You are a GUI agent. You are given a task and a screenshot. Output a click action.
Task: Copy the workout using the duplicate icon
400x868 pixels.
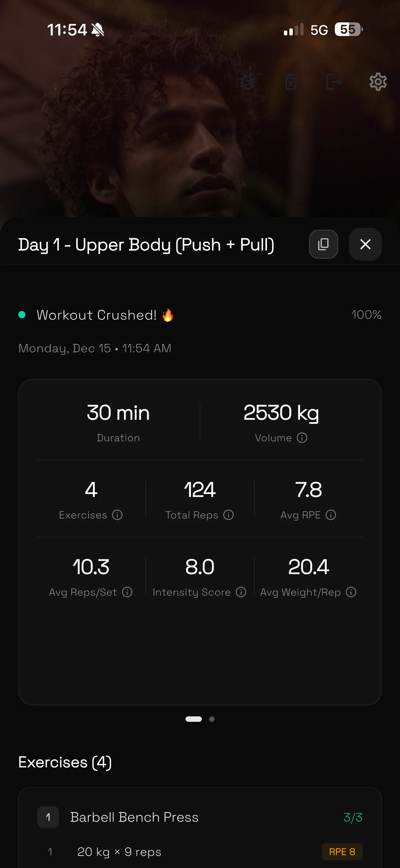[323, 244]
